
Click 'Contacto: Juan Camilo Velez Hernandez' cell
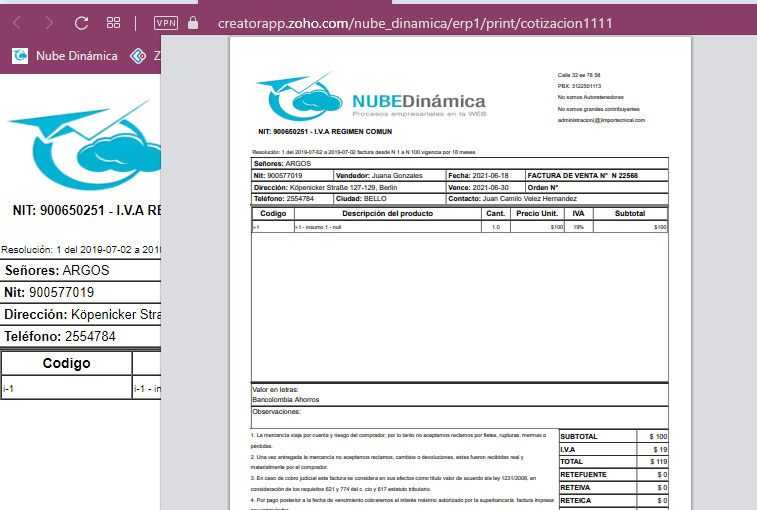click(557, 198)
